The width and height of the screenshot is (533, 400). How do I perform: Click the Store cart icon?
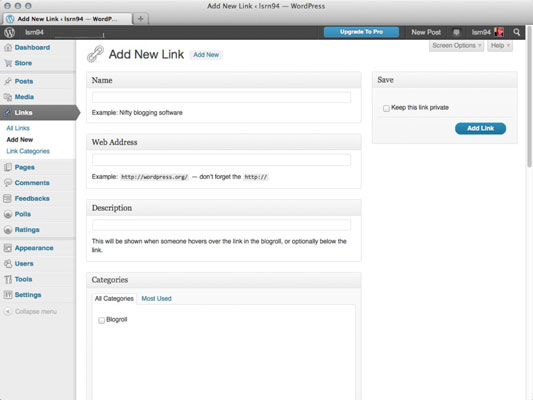(x=8, y=63)
